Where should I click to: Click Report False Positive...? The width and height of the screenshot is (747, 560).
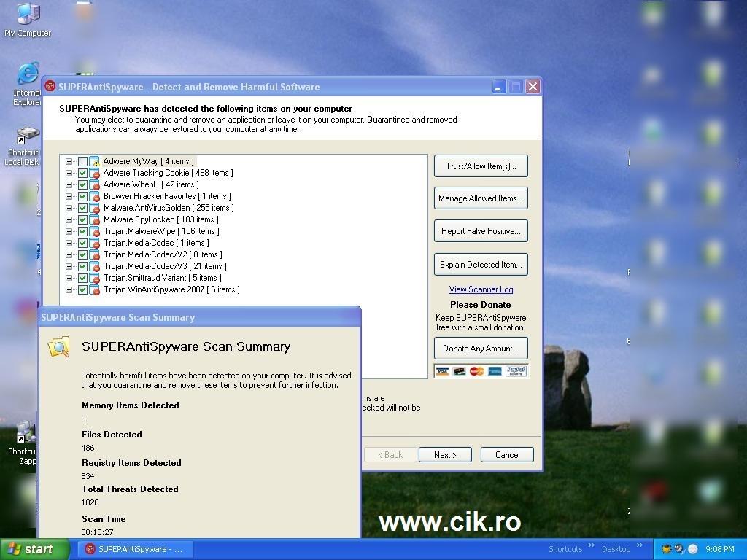click(x=481, y=231)
